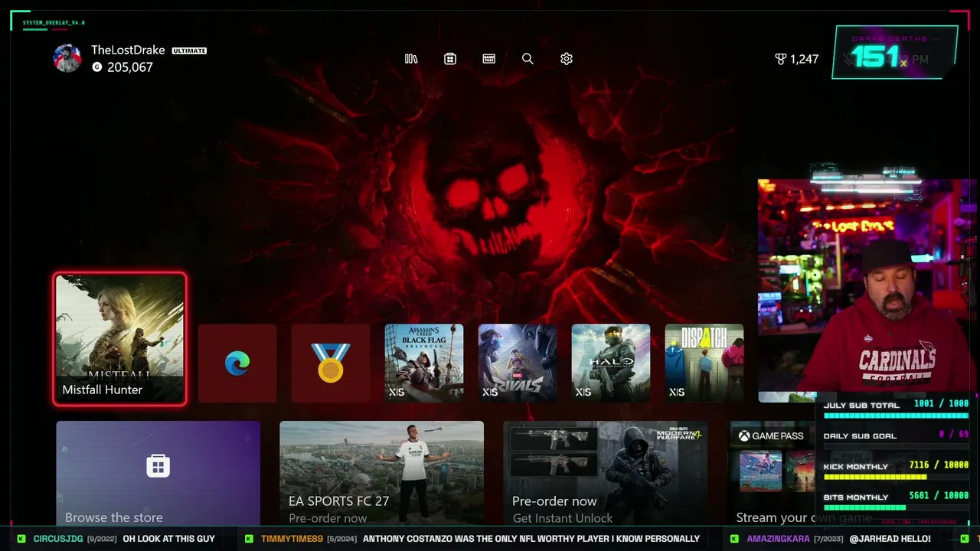This screenshot has height=551, width=980.
Task: Launch the Marvel Rivals game tile
Action: 518,363
